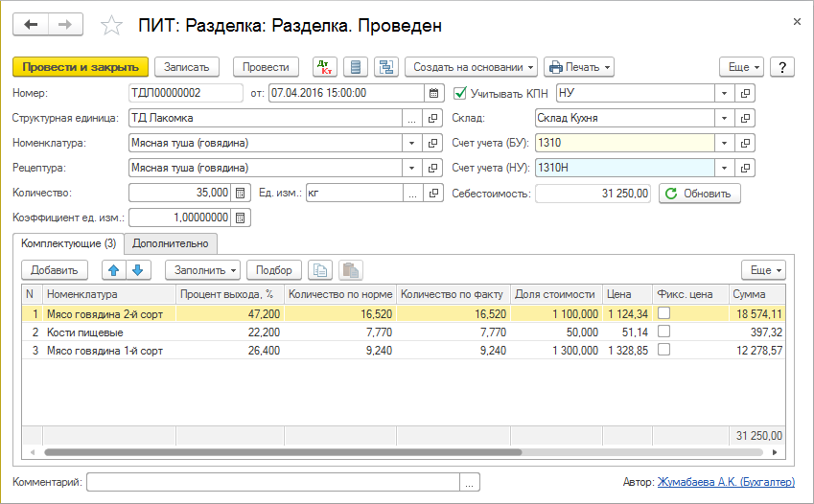Click the horizontal scrollbar under the table
The width and height of the screenshot is (814, 504).
click(x=283, y=451)
